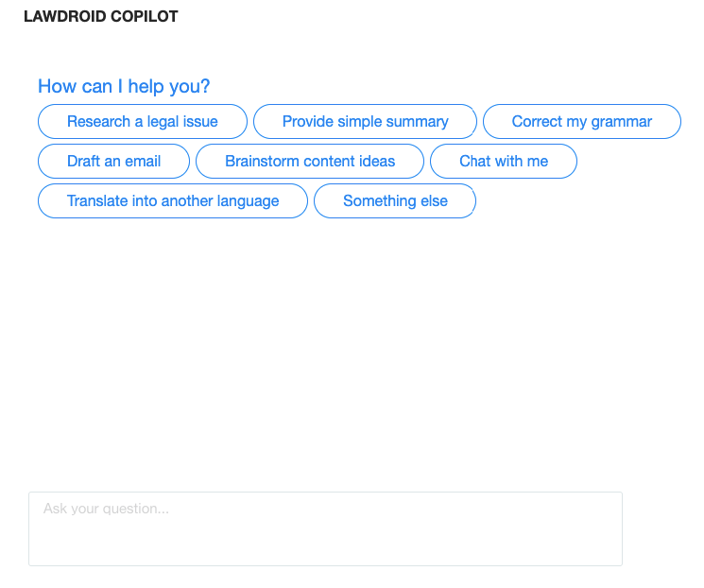This screenshot has width=704, height=588.
Task: Tap Something else for other requests
Action: (395, 200)
